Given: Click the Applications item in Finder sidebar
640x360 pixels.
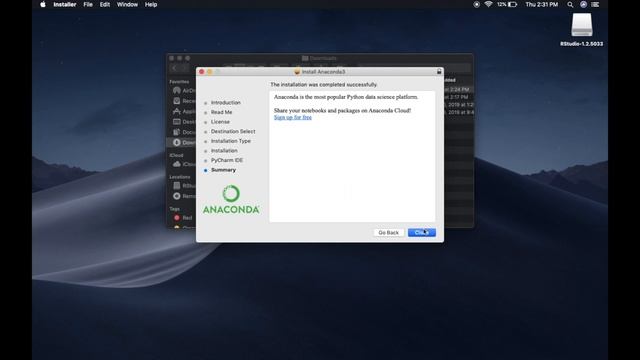Looking at the screenshot, I should pyautogui.click(x=184, y=111).
